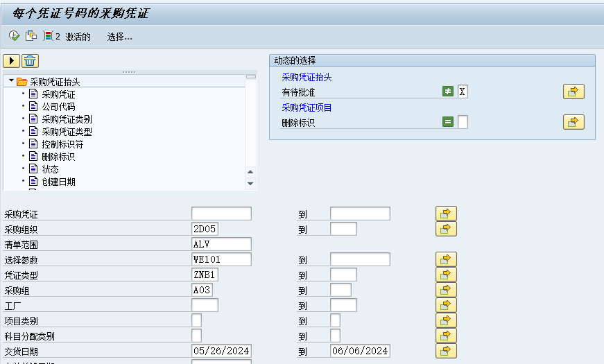Click the 交货日期 to-field with 06/06/2024

360,351
